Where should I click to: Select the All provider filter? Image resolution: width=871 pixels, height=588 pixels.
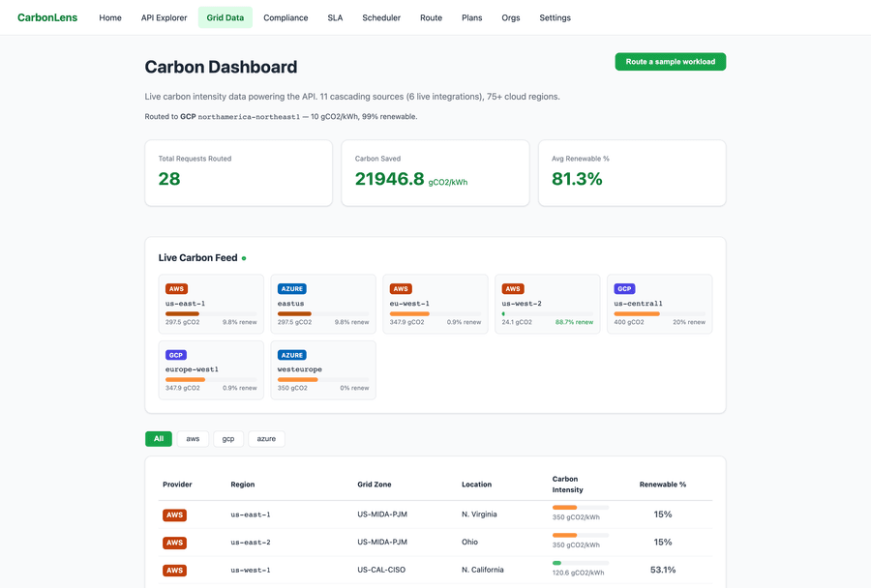[159, 439]
